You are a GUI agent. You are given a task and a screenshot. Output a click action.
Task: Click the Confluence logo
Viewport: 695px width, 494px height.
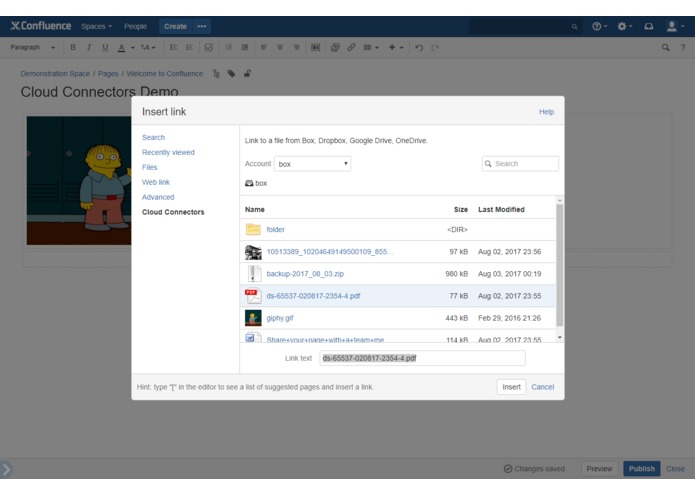click(x=41, y=26)
